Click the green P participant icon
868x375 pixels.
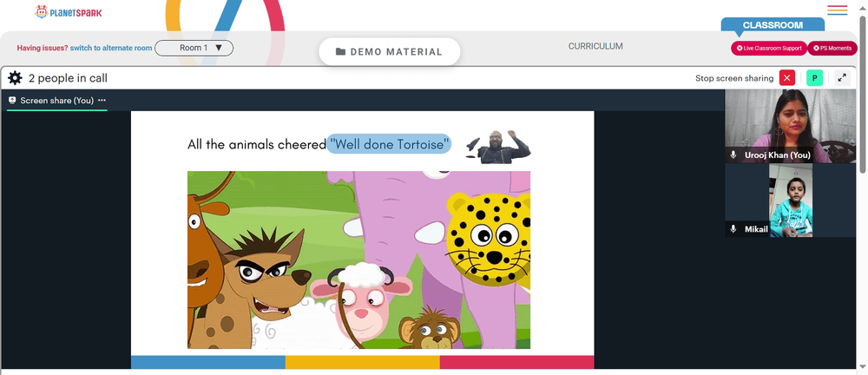814,78
